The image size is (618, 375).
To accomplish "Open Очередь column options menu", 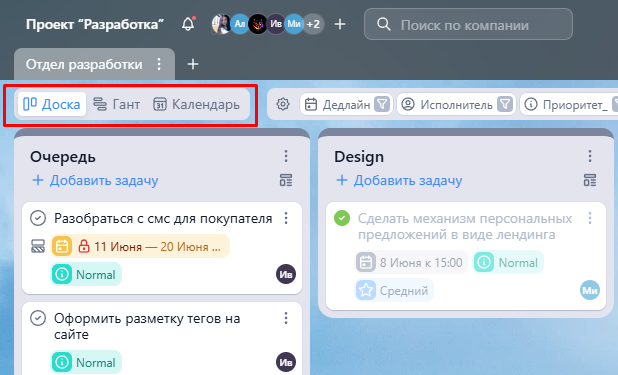I will pos(286,156).
